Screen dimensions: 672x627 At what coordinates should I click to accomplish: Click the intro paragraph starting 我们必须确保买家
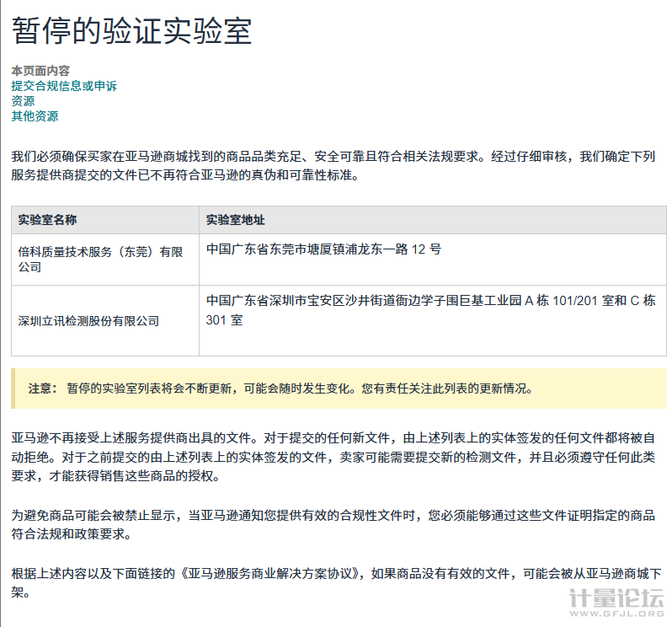[x=333, y=166]
